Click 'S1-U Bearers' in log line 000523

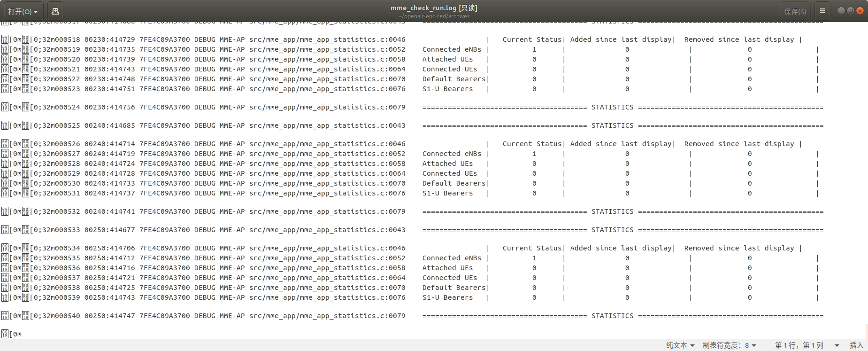point(447,89)
